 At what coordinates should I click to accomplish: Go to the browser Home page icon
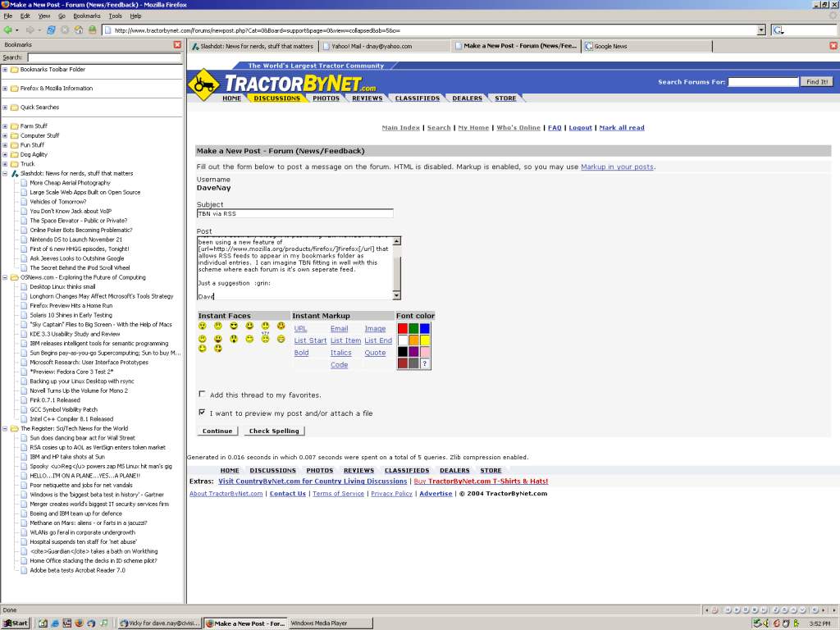79,30
